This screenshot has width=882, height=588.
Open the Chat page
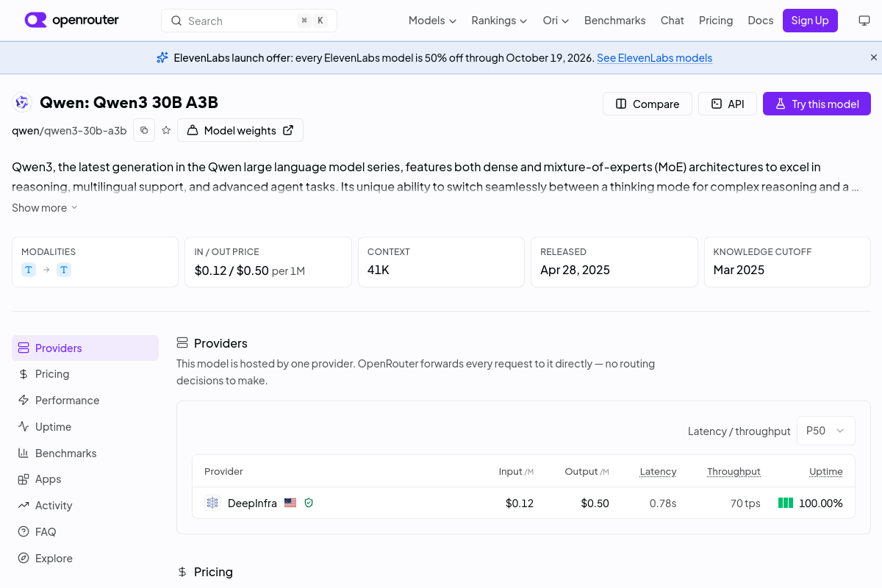[x=673, y=21]
